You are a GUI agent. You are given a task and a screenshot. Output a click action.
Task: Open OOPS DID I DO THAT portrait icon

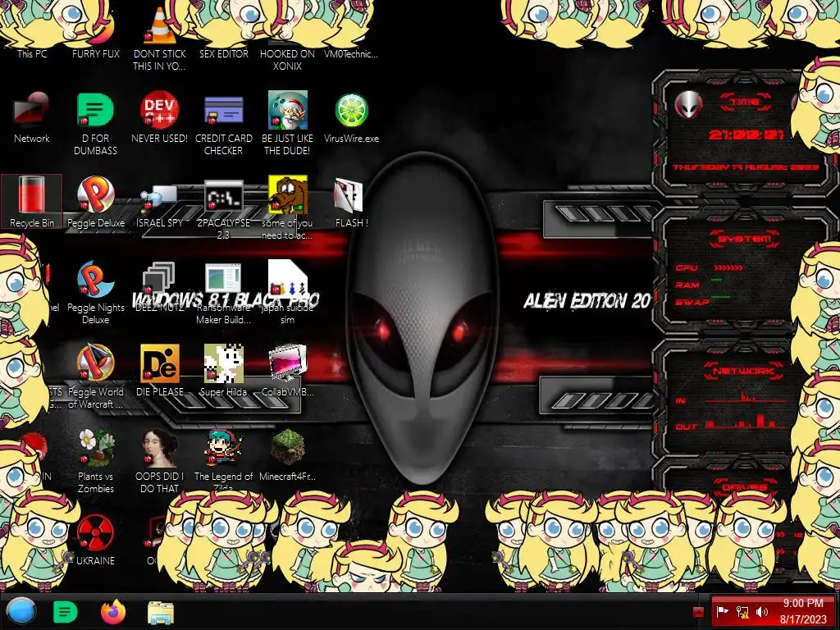(x=160, y=461)
